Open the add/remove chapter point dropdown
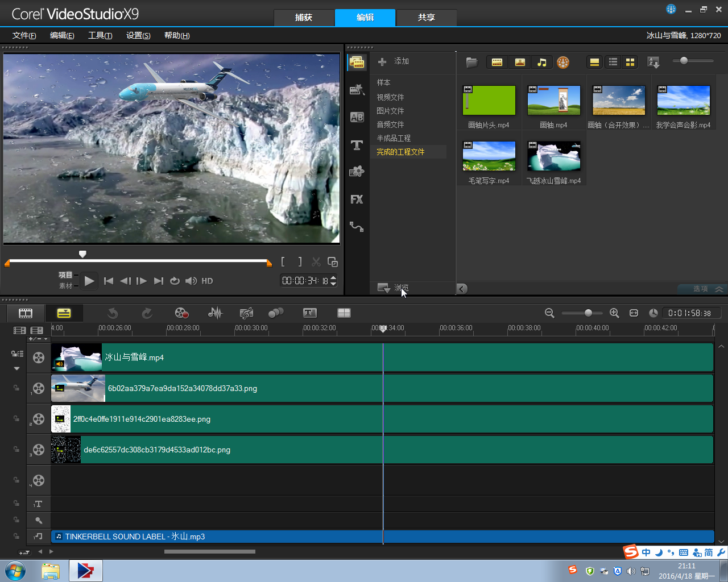728x582 pixels. (38, 339)
